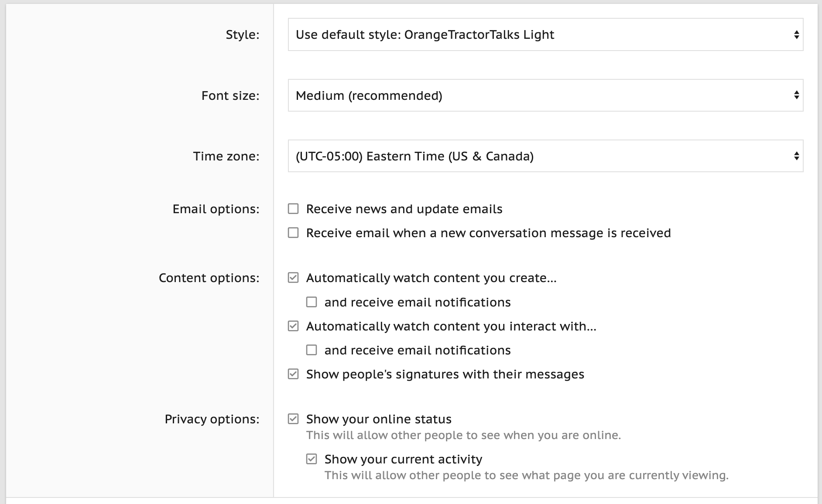The width and height of the screenshot is (822, 504).
Task: Enable email for new conversation messages
Action: click(293, 233)
